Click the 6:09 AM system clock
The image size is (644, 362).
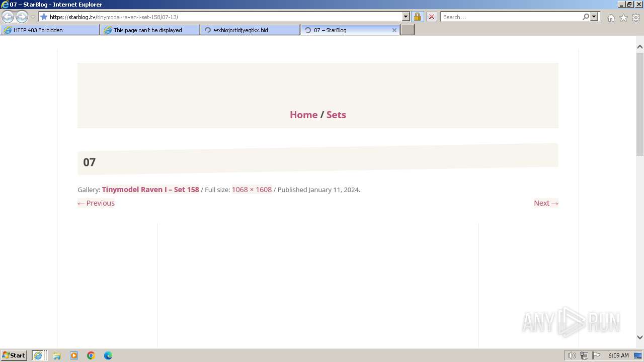[x=618, y=355]
